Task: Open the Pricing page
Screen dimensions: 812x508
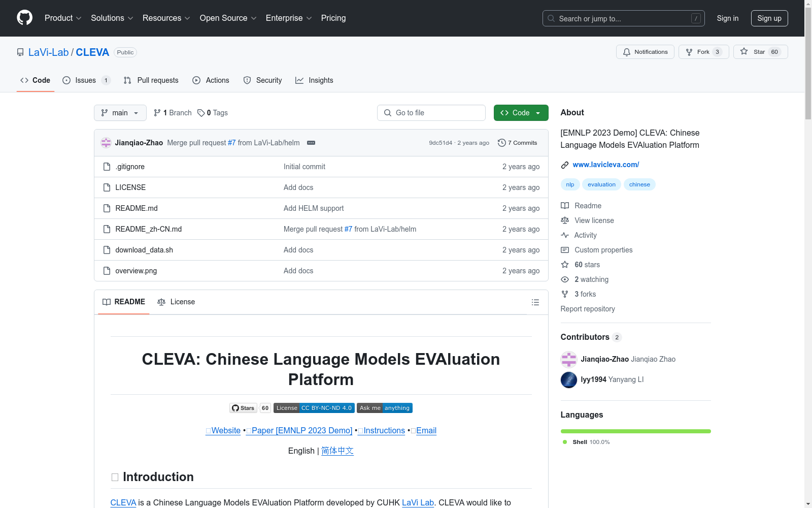Action: point(333,18)
